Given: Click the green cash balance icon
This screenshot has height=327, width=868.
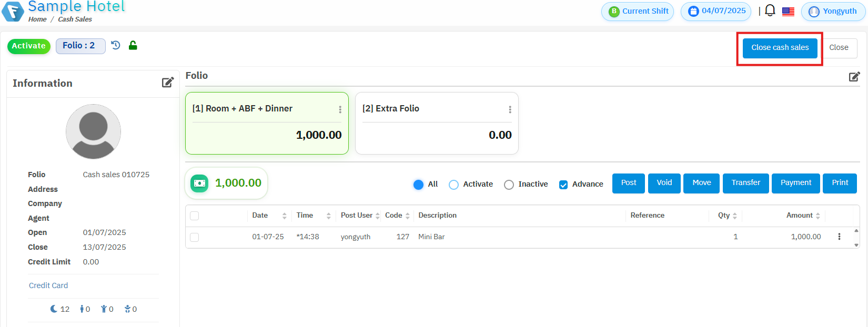Looking at the screenshot, I should point(199,183).
